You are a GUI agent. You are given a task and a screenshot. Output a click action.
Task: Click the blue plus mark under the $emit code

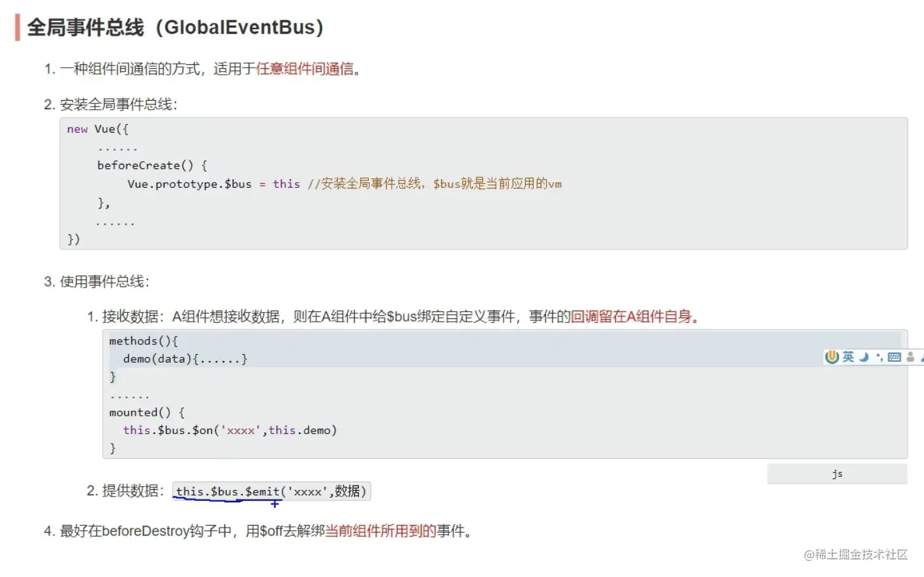[x=275, y=504]
